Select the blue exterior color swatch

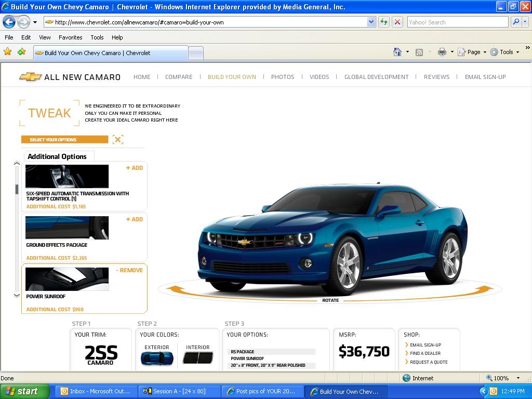pyautogui.click(x=157, y=358)
